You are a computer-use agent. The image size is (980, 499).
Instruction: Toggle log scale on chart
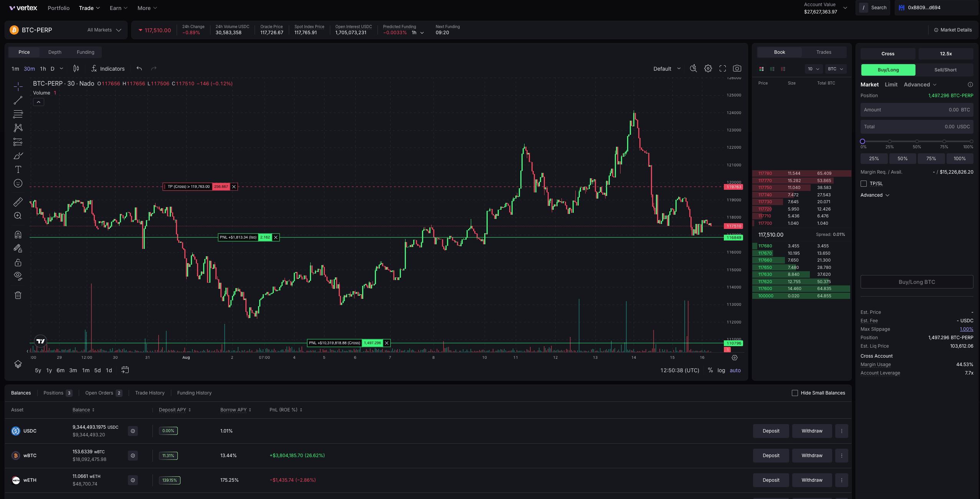coord(721,370)
